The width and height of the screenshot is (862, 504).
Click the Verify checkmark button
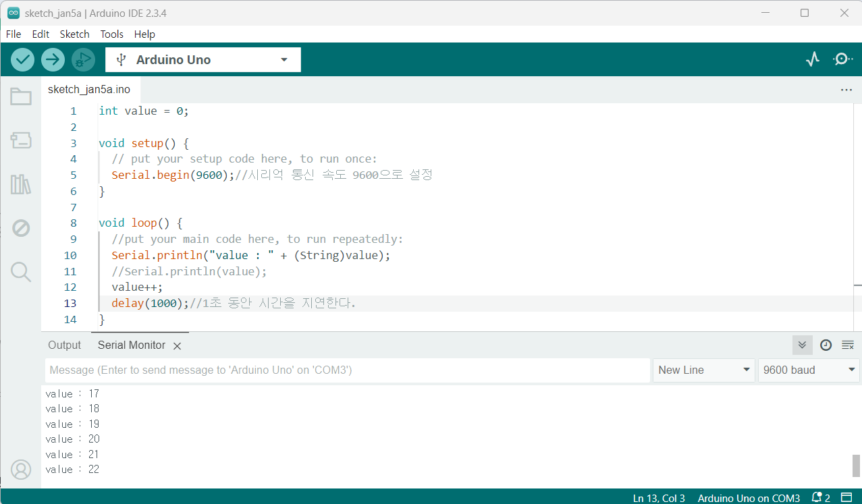coord(23,59)
